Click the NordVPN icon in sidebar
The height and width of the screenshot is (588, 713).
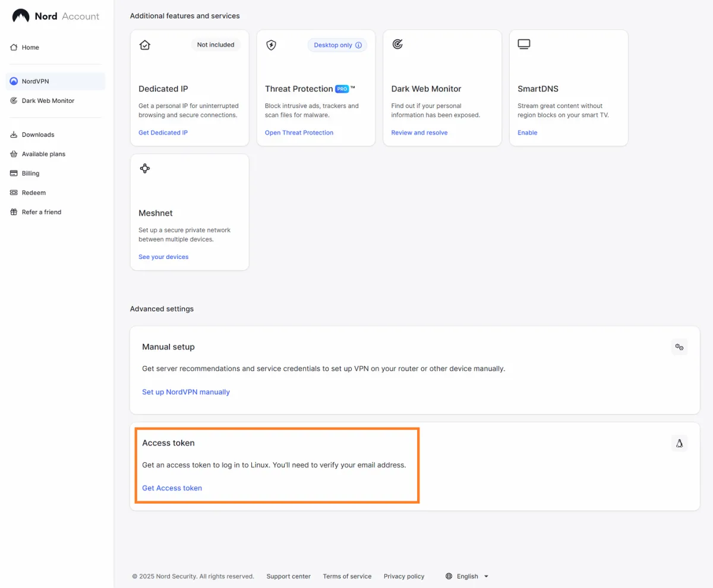14,81
